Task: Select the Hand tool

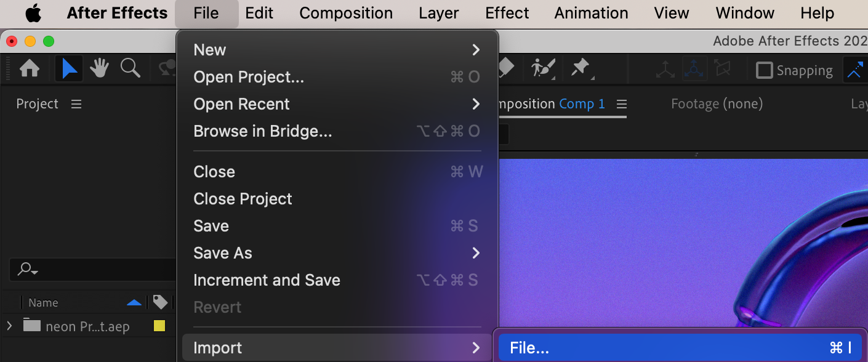Action: coord(99,68)
